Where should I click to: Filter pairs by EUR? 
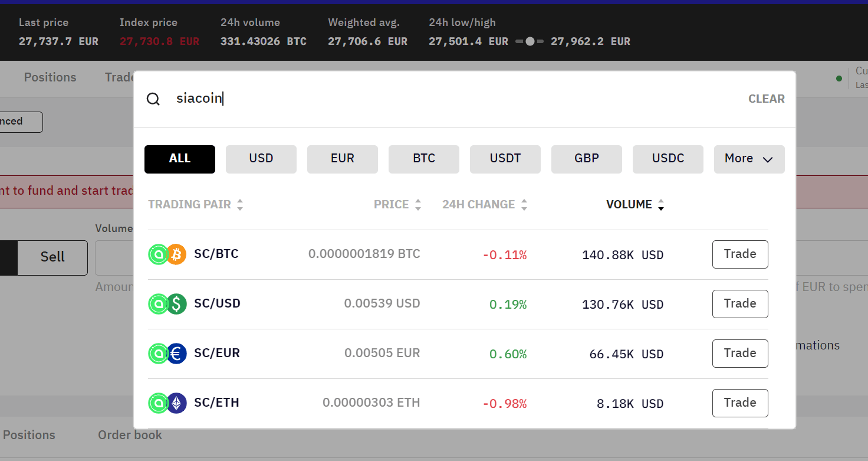[343, 159]
